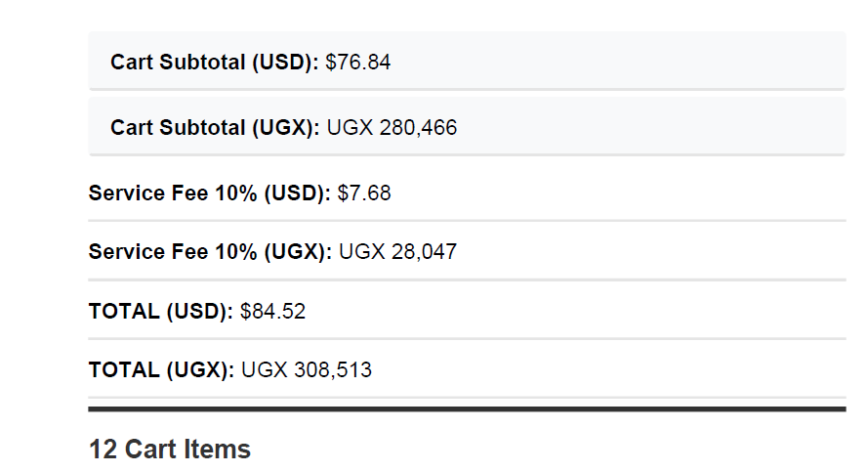Select the $76.84 subtotal amount
The image size is (868, 472).
(358, 62)
